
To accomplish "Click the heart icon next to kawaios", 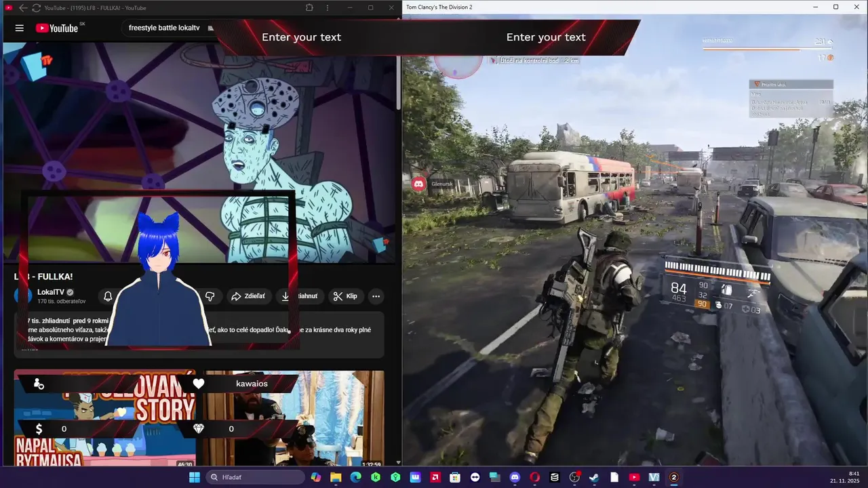I will 199,384.
